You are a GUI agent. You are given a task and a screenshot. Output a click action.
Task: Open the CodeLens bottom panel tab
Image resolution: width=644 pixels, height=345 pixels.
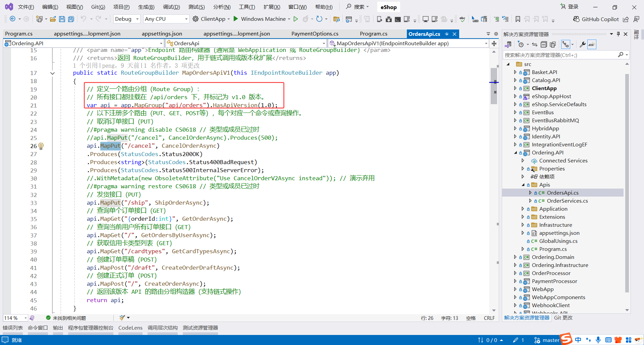point(130,328)
